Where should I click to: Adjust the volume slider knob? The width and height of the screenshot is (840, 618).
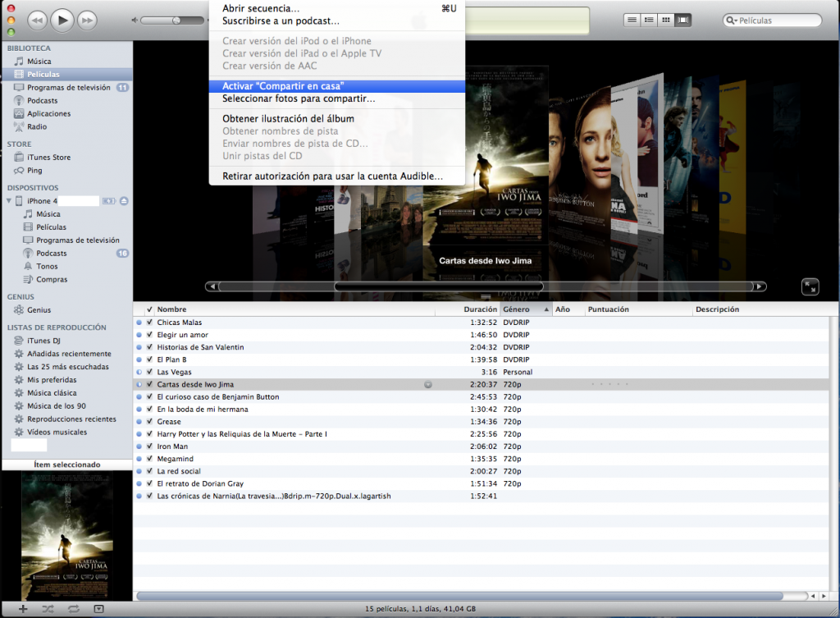(x=176, y=21)
